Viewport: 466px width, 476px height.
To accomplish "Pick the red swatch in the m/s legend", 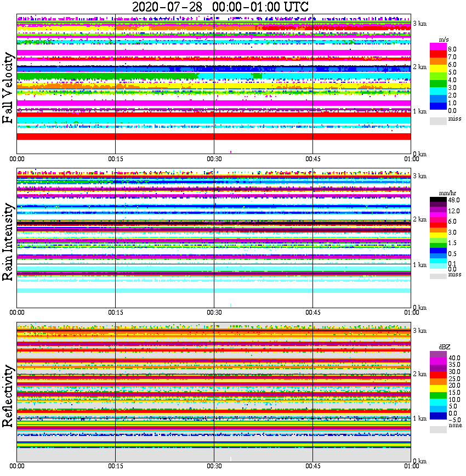I will pos(438,54).
